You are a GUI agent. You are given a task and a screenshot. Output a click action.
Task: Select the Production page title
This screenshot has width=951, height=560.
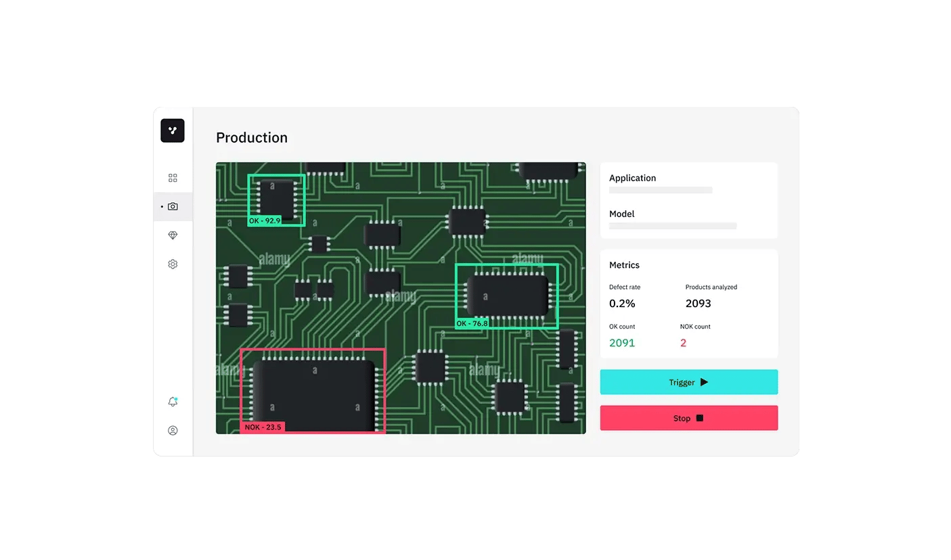click(252, 137)
